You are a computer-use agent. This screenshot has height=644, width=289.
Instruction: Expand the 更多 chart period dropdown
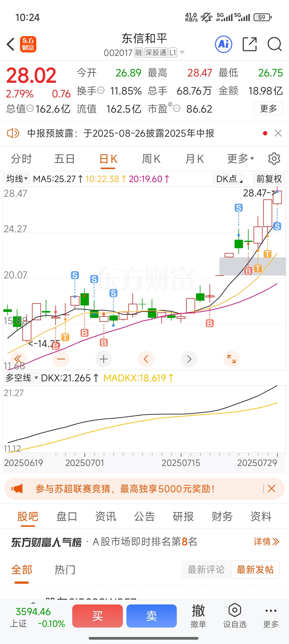pyautogui.click(x=241, y=158)
